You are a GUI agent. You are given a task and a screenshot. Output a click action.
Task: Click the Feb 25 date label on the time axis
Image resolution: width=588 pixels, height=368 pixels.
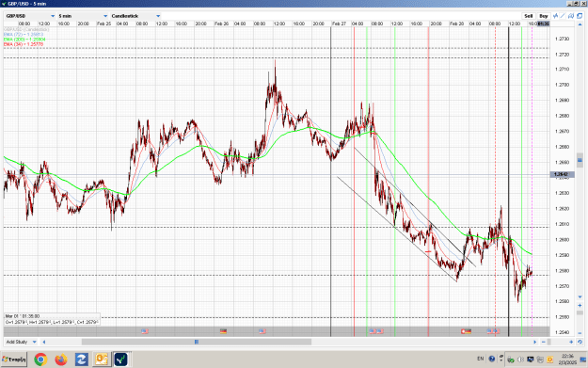(x=103, y=24)
